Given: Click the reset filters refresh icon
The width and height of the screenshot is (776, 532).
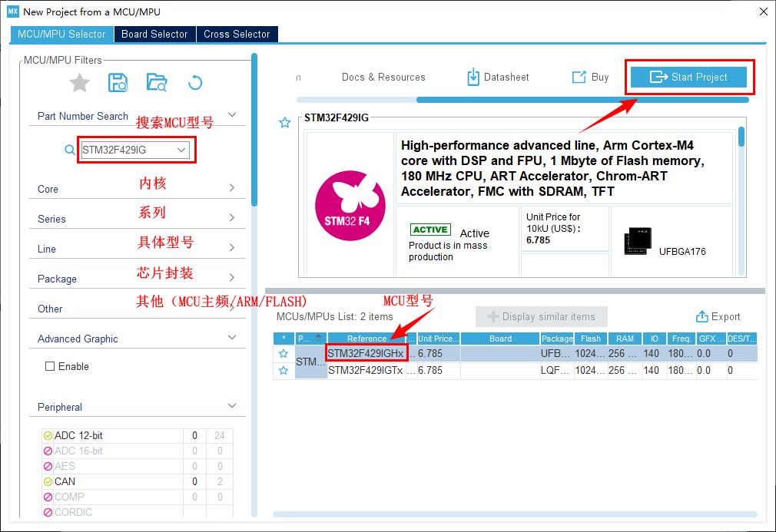Looking at the screenshot, I should pyautogui.click(x=195, y=83).
